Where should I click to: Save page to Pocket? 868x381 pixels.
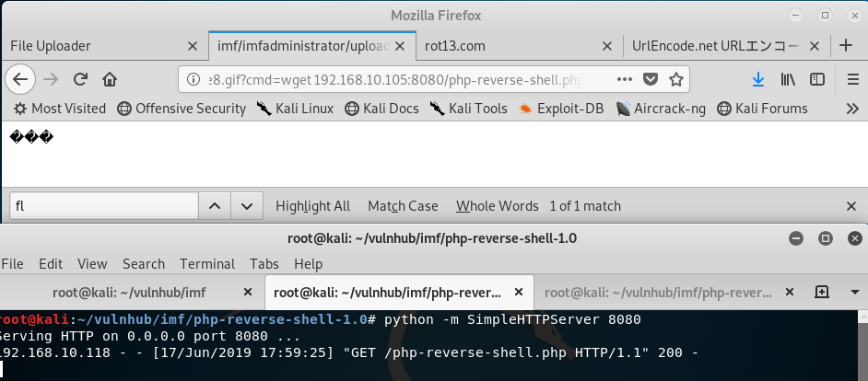tap(651, 80)
